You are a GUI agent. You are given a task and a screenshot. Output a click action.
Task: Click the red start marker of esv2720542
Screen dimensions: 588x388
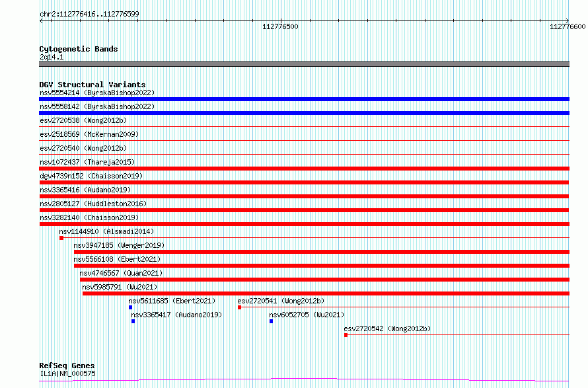point(346,335)
